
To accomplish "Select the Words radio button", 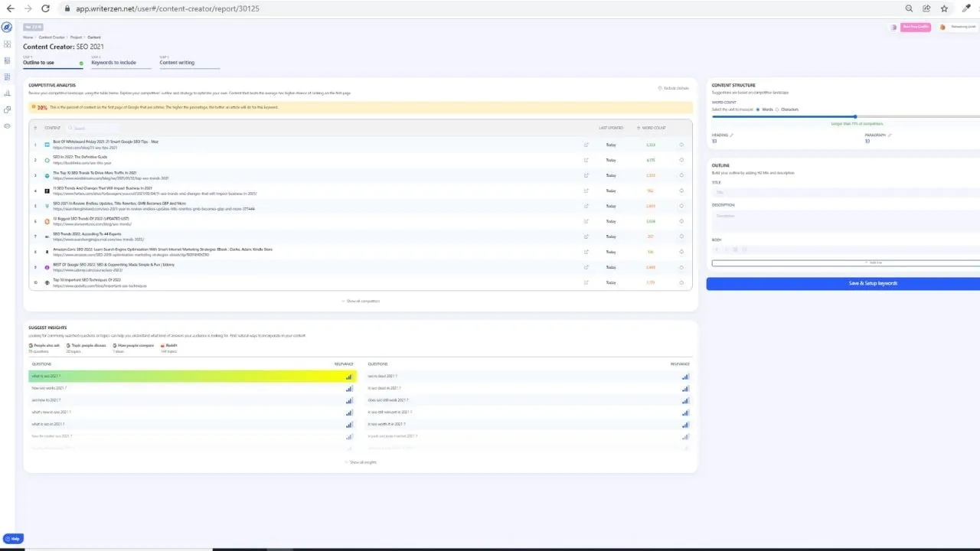I will tap(757, 109).
